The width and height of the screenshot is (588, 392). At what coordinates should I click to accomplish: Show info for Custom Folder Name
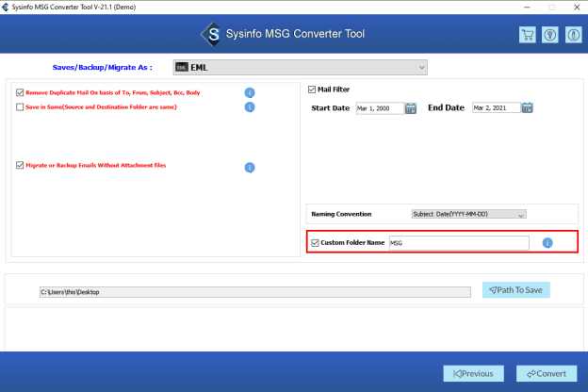click(547, 243)
